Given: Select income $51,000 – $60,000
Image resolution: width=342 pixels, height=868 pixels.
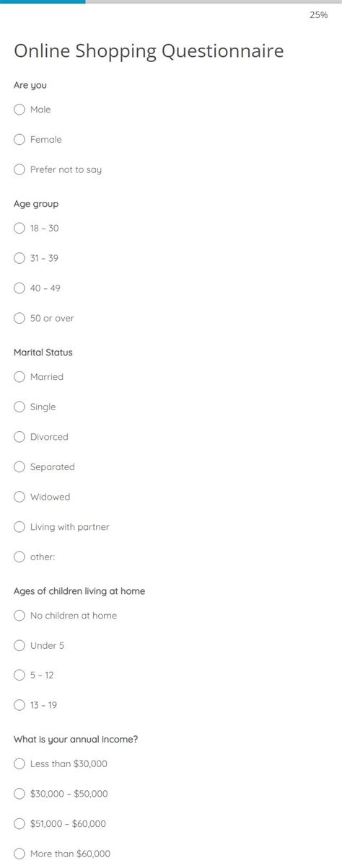Looking at the screenshot, I should [19, 824].
